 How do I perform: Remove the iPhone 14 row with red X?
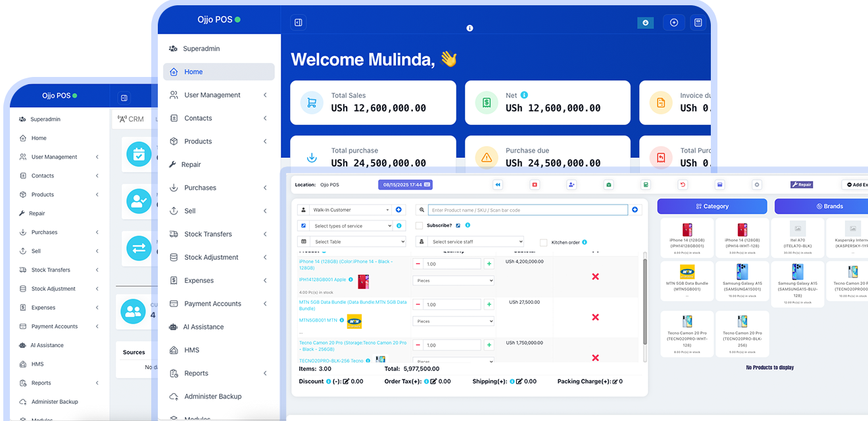tap(596, 276)
